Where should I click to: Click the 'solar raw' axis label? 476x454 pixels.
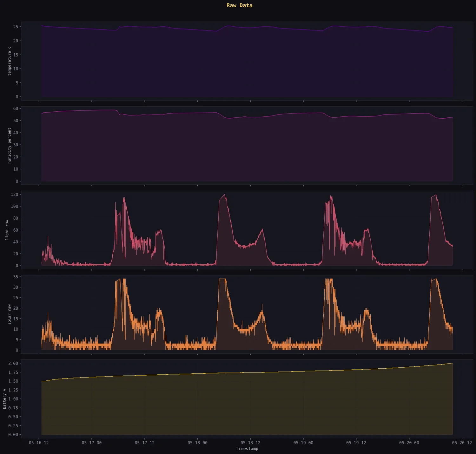[x=9, y=314]
